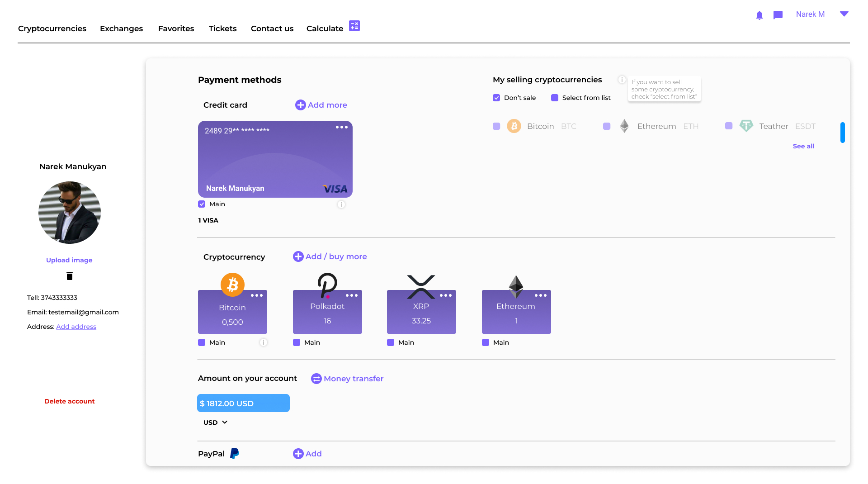
Task: Click the info icon next to My selling cryptocurrencies
Action: 622,80
